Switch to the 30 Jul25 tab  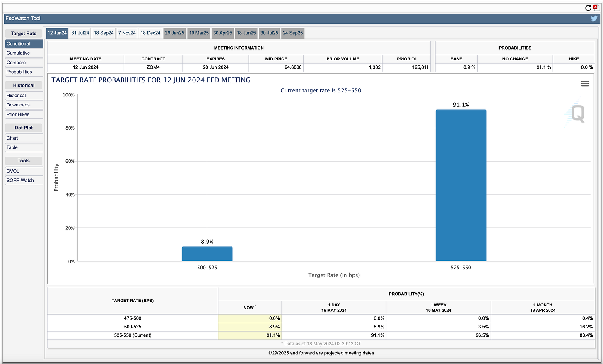click(269, 33)
